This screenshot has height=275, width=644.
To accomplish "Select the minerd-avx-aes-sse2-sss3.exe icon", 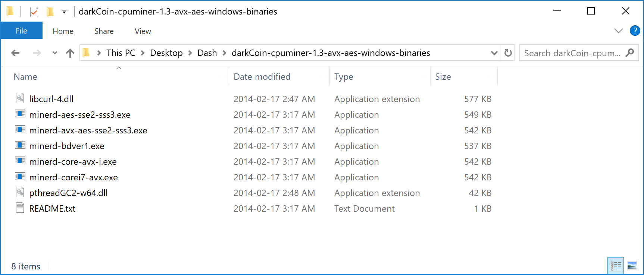I will [20, 130].
